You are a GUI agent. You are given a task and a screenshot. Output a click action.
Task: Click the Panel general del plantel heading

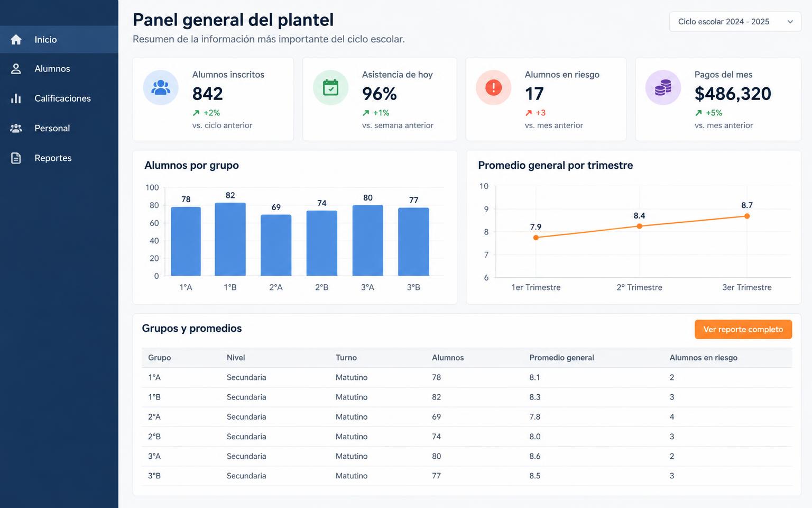coord(233,20)
